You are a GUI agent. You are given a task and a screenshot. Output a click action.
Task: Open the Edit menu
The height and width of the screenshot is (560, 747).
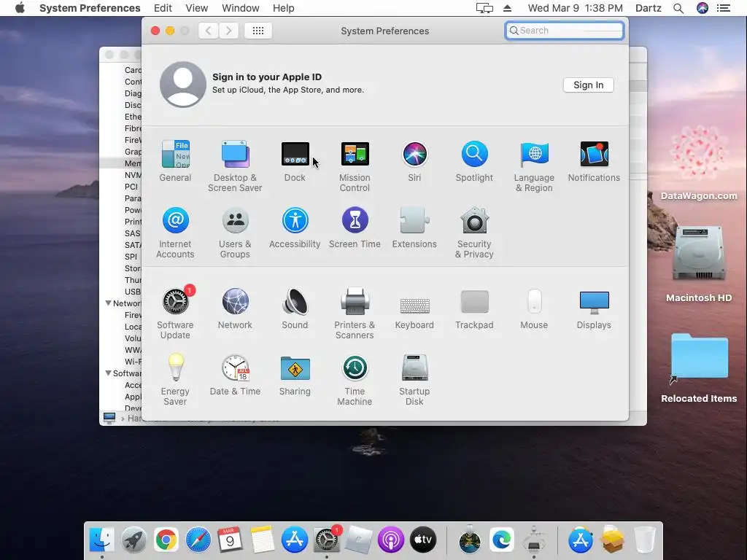[163, 8]
